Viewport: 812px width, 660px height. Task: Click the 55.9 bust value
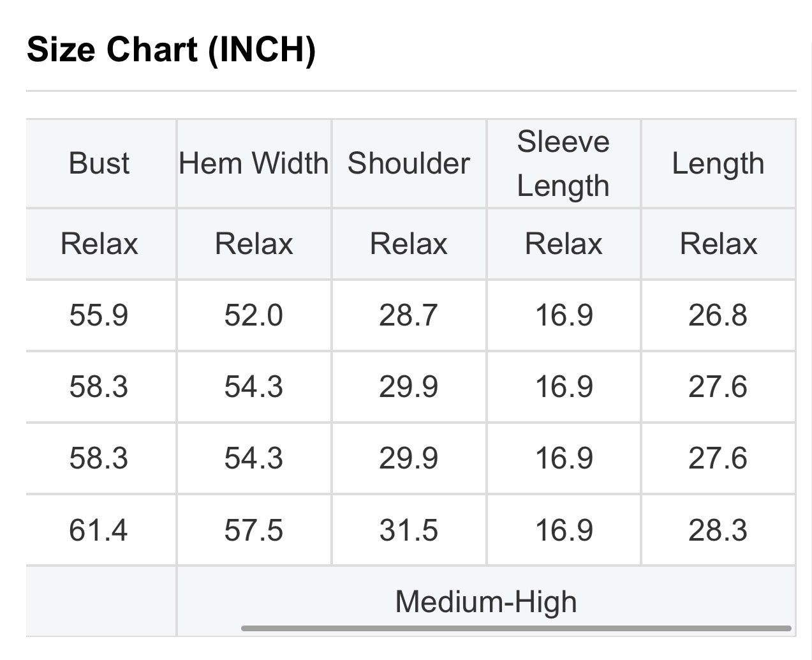click(99, 315)
